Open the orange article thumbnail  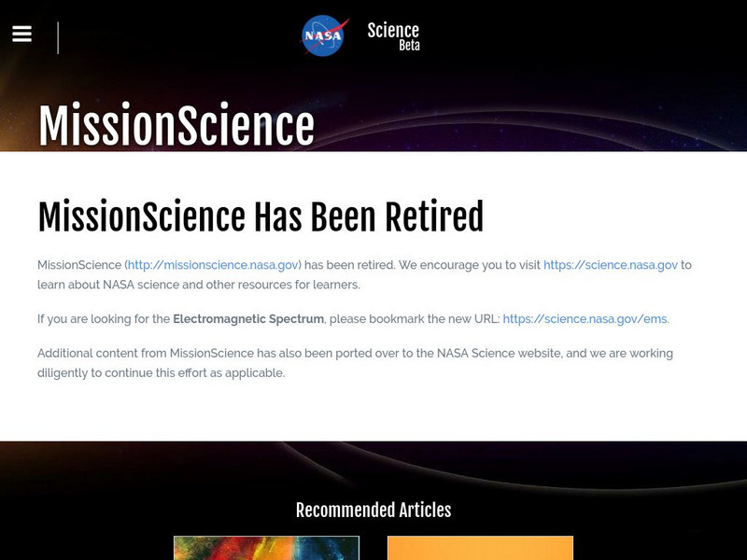tap(480, 548)
